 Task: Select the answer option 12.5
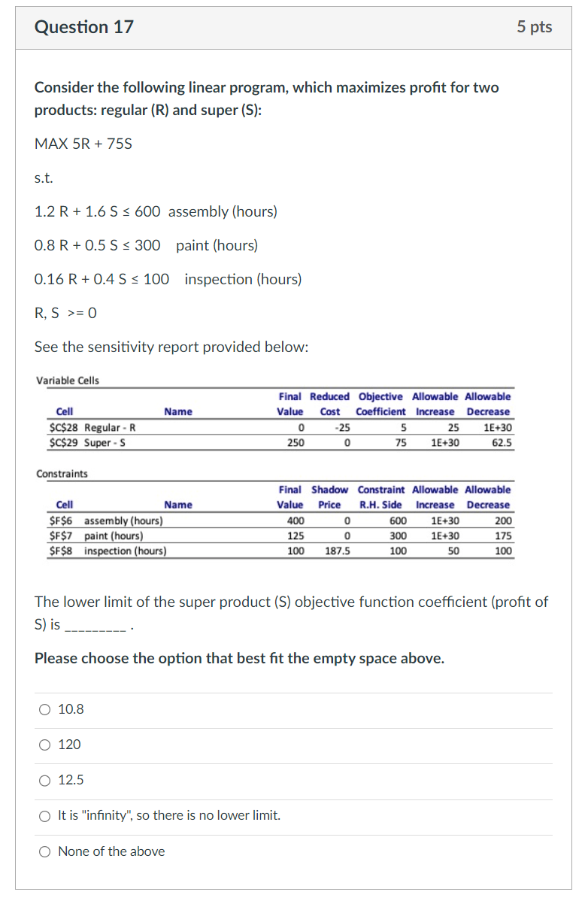[45, 780]
